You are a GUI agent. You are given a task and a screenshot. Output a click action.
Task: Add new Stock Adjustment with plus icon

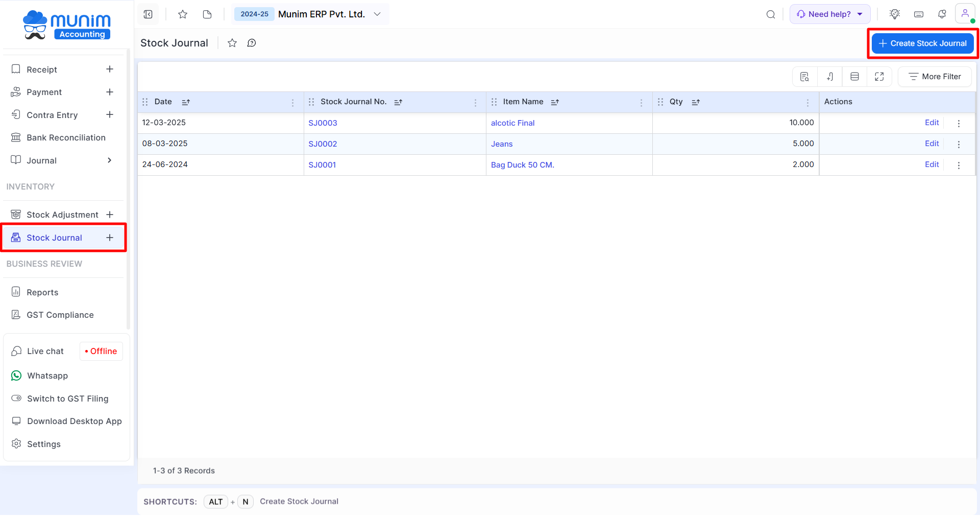110,215
